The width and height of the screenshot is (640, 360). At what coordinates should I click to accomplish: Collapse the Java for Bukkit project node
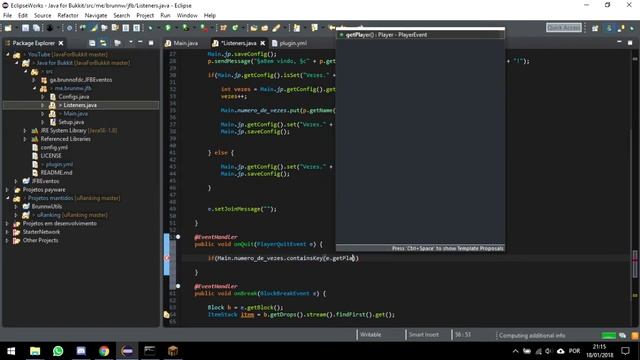pyautogui.click(x=16, y=63)
